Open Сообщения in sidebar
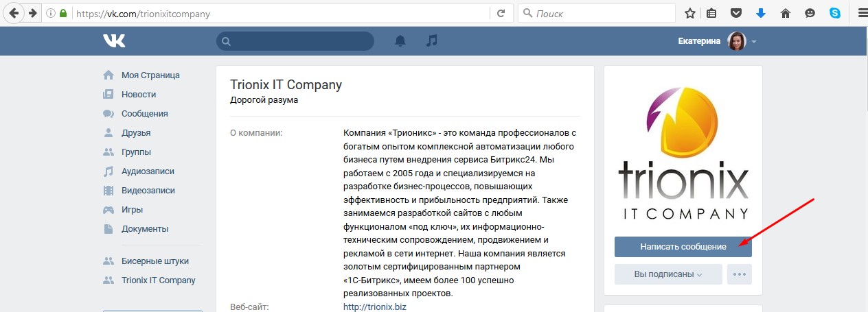 (x=145, y=113)
